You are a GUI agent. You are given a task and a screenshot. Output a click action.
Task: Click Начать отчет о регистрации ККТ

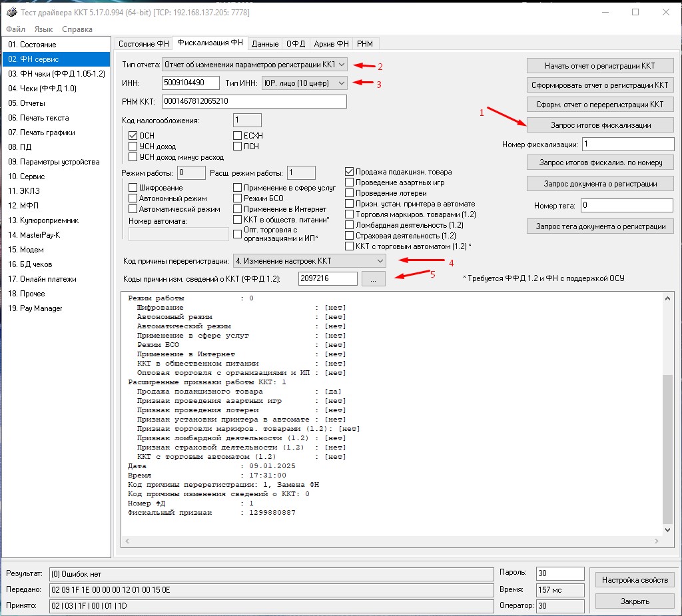click(600, 66)
